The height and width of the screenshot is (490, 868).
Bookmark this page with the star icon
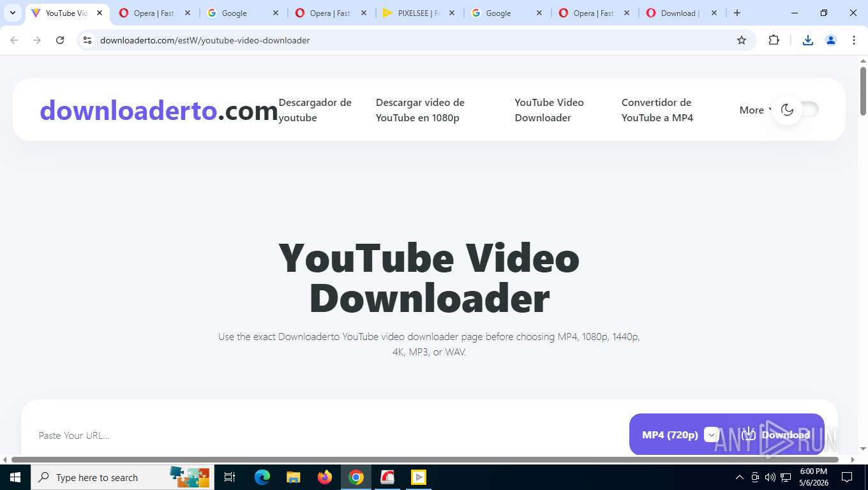[742, 40]
